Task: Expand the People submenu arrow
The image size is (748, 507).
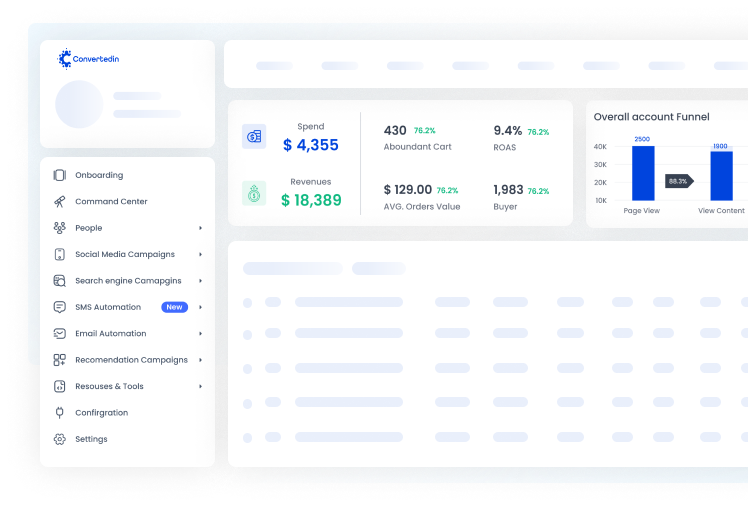Action: [200, 228]
